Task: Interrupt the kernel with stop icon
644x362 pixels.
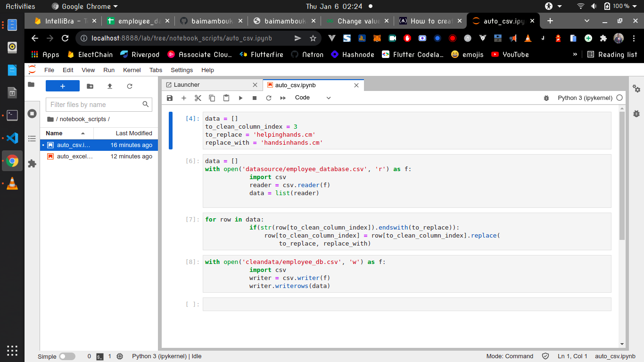Action: click(x=255, y=98)
